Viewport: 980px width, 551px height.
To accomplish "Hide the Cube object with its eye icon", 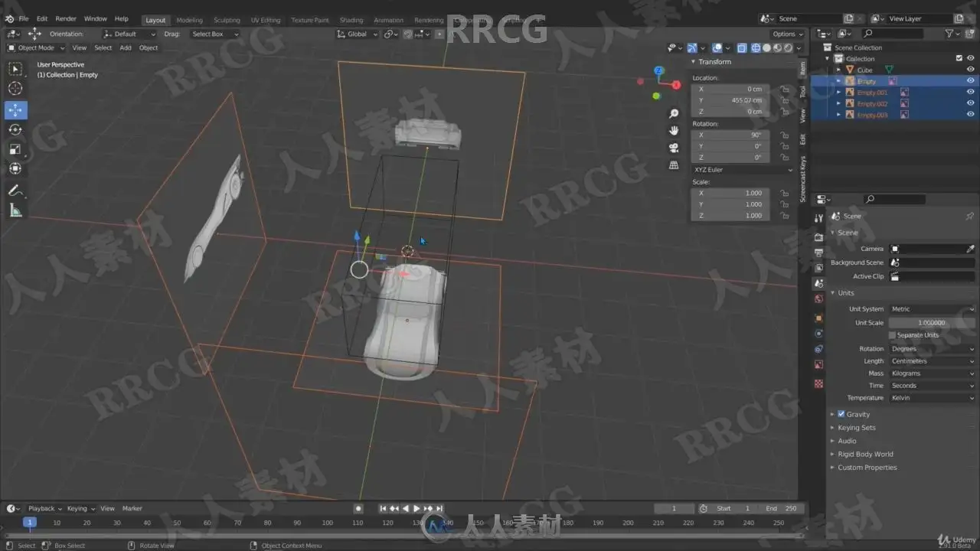I will click(970, 70).
